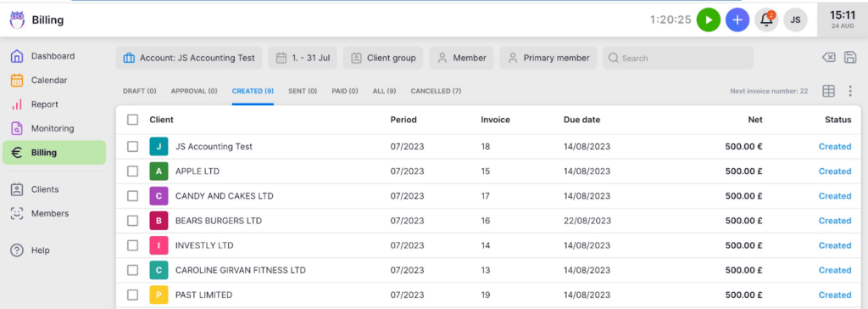Click the 15:11 clock display
The height and width of the screenshot is (309, 868).
pos(843,15)
